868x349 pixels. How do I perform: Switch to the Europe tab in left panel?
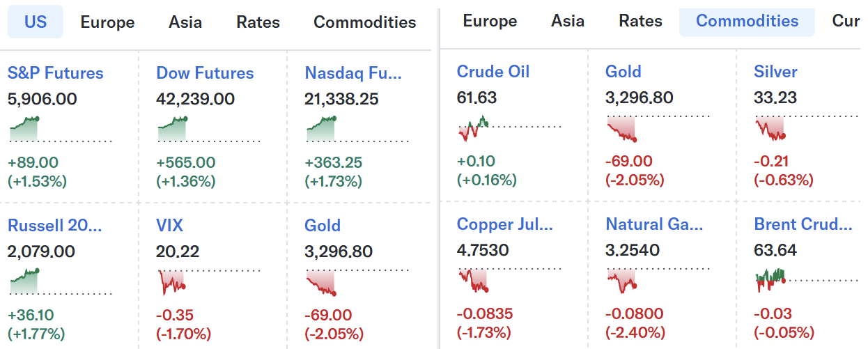107,22
